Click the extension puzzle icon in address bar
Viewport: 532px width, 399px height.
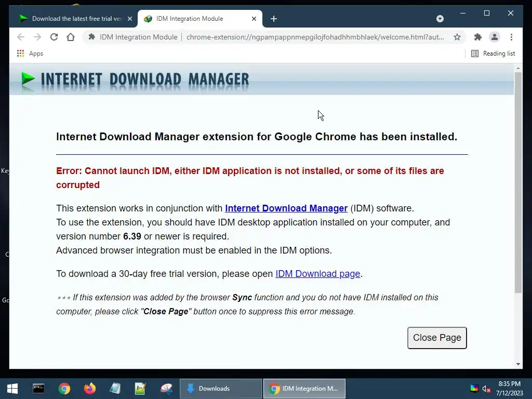tap(91, 37)
